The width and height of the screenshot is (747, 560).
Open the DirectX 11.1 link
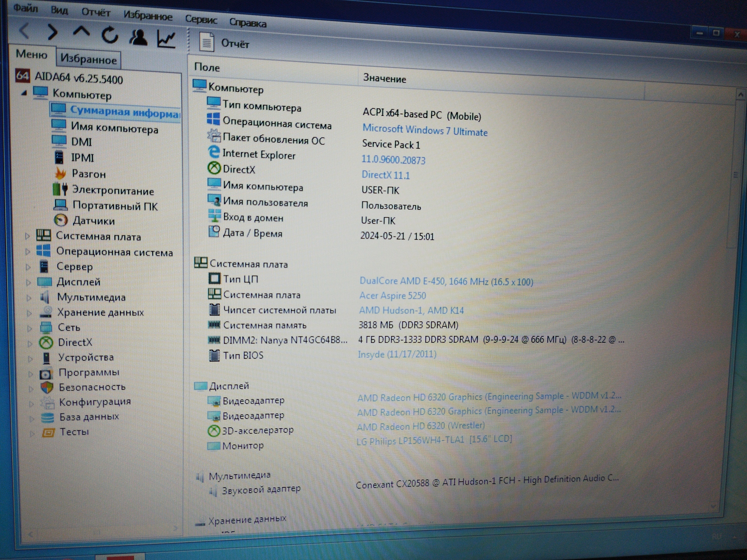click(386, 175)
